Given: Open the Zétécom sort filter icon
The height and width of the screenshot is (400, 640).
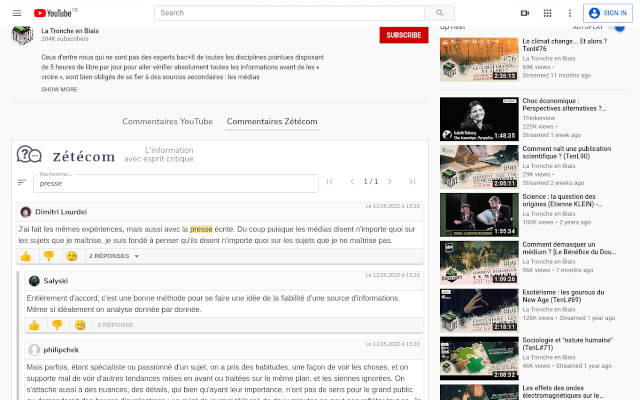Looking at the screenshot, I should click(x=22, y=182).
